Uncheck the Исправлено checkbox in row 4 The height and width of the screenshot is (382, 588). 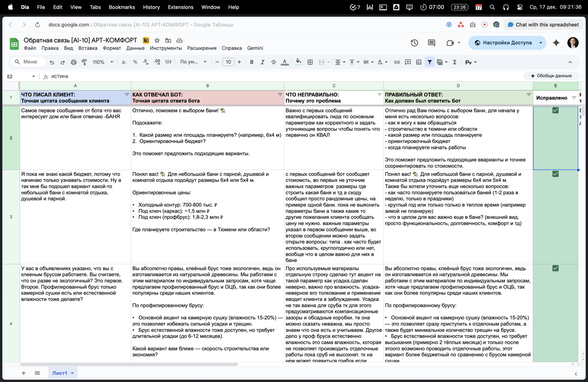pyautogui.click(x=555, y=268)
